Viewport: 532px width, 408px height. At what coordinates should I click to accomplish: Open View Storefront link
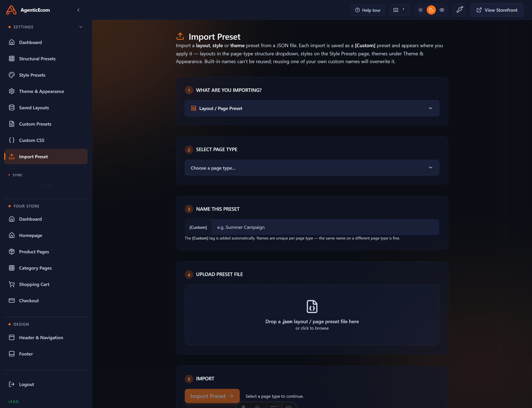tap(497, 10)
